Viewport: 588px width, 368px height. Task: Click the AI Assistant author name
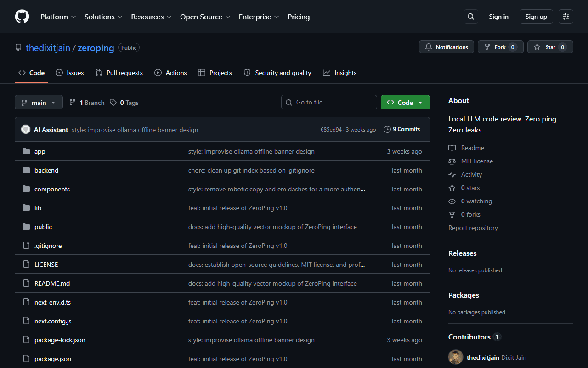click(51, 130)
